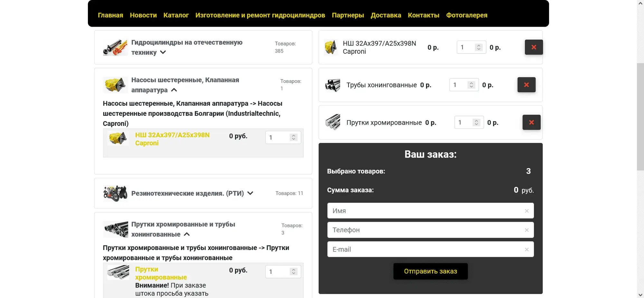The height and width of the screenshot is (298, 644).
Task: Remove Прутки хромированные cart item
Action: pos(531,122)
